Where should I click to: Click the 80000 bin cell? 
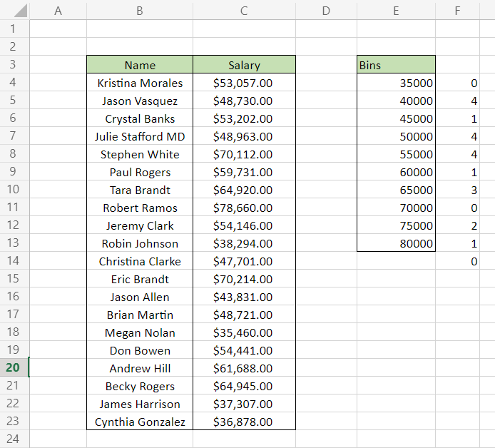coord(396,243)
